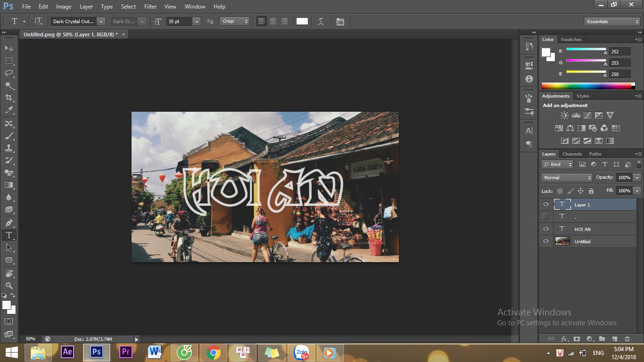Click the Red value field showing 252
This screenshot has width=644, height=362.
pyautogui.click(x=619, y=51)
